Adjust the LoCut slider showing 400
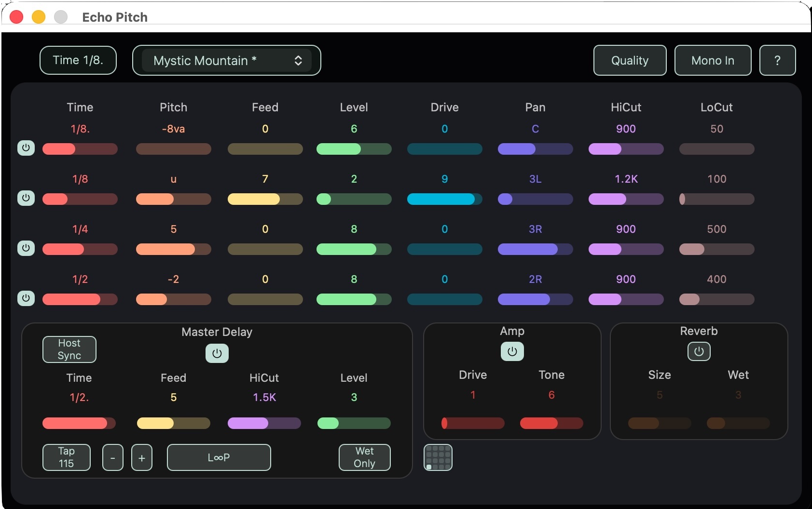The width and height of the screenshot is (812, 509). pyautogui.click(x=717, y=299)
